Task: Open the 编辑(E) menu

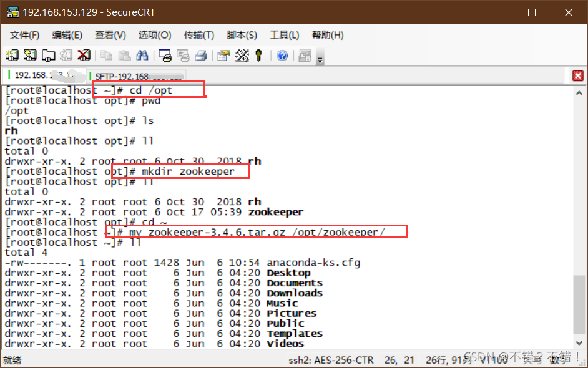Action: coord(67,35)
